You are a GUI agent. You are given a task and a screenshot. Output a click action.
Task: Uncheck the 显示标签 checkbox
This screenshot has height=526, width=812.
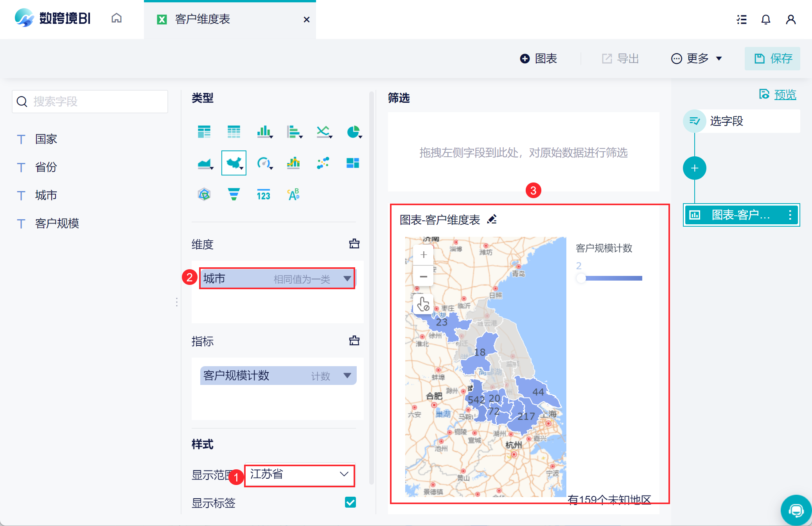pos(350,502)
